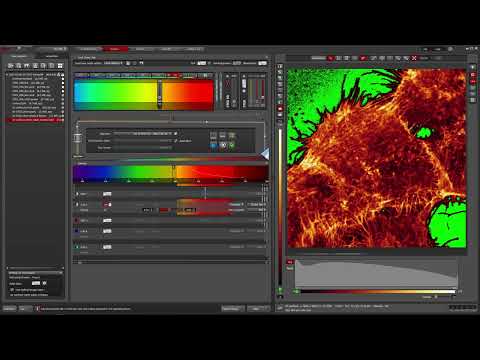The width and height of the screenshot is (480, 360).
Task: Select the red highlighted tab in the top workflow bar
Action: click(x=115, y=49)
